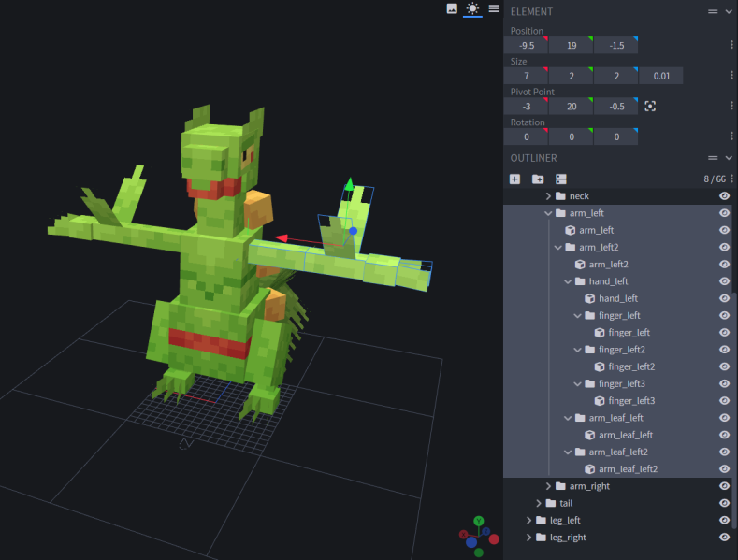Image resolution: width=738 pixels, height=560 pixels.
Task: Hide the hand_left group
Action: point(724,281)
